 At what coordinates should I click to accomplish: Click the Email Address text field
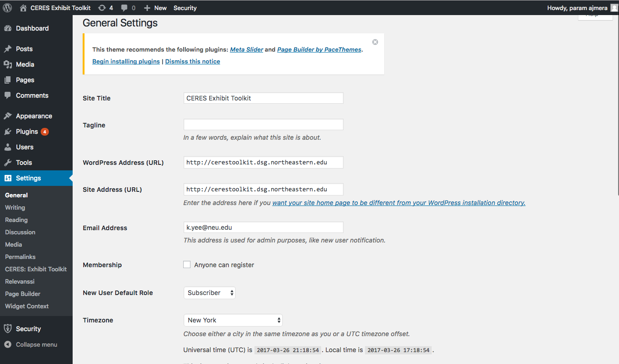[263, 227]
